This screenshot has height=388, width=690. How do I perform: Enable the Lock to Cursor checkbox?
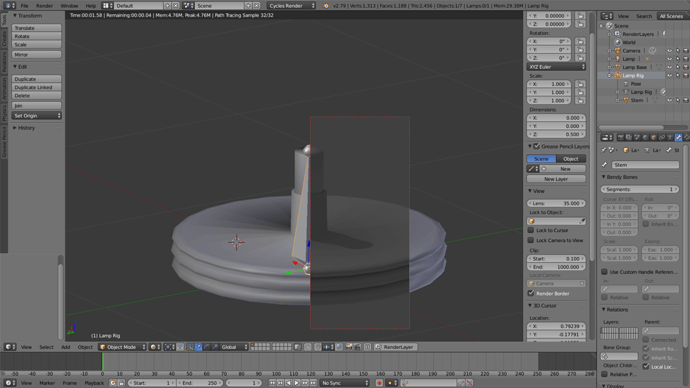point(531,230)
